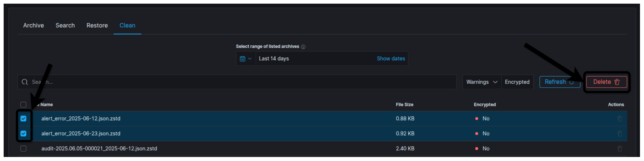Click the search magnifier icon
This screenshot has height=161, width=644.
(24, 82)
